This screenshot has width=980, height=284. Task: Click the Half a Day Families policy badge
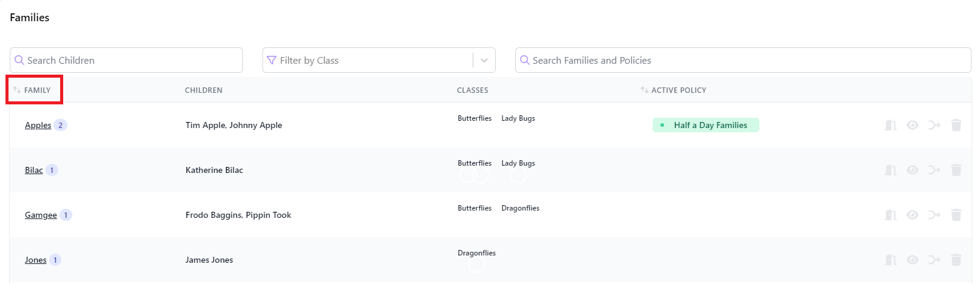[x=706, y=125]
